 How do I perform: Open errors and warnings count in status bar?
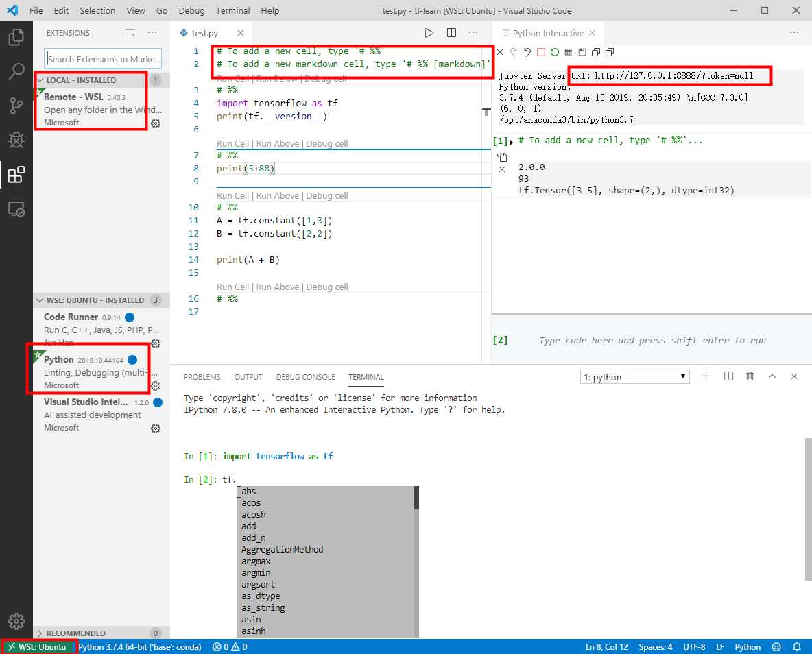(x=230, y=646)
